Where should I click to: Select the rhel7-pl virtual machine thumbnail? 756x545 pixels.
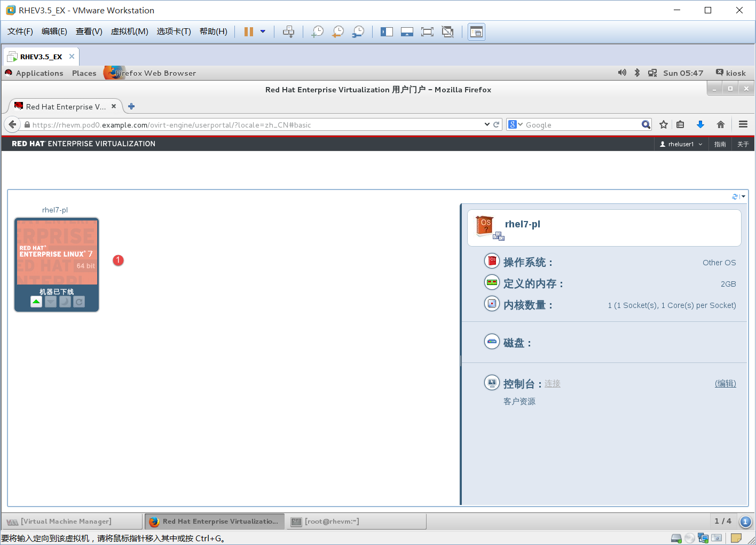(57, 254)
